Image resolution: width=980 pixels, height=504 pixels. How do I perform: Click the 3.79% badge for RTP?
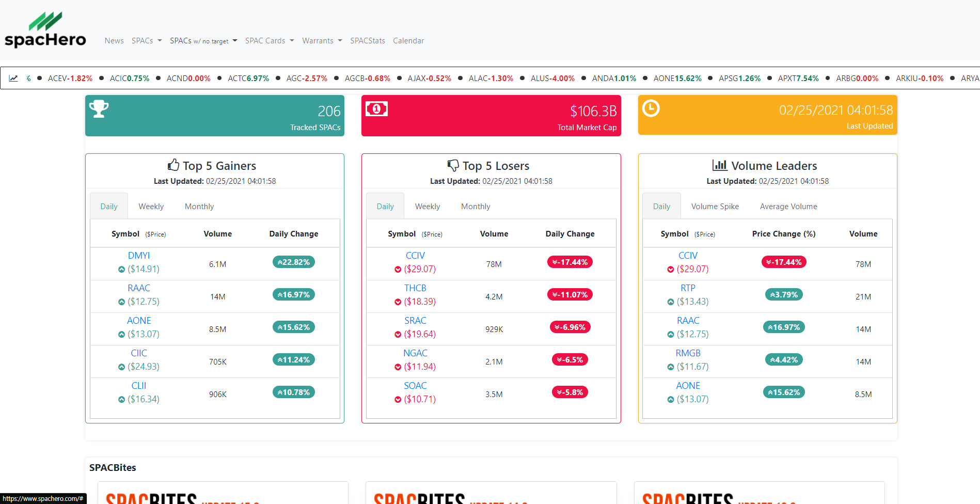coord(784,295)
